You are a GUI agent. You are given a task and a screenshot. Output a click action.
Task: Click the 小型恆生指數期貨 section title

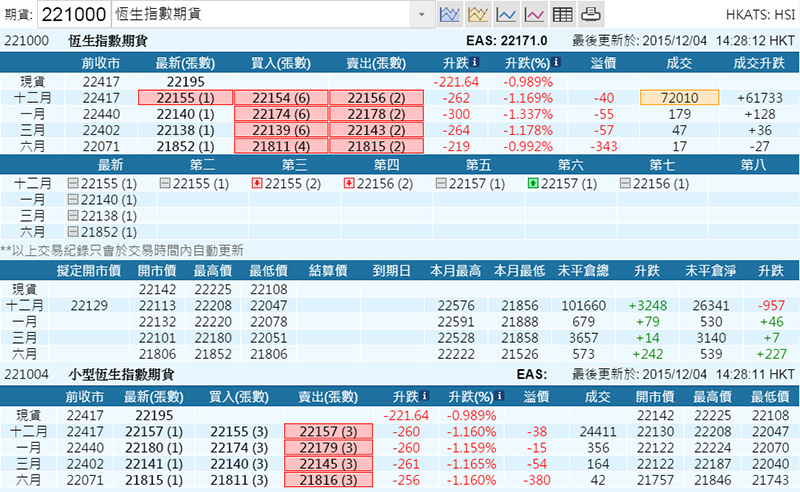[x=121, y=375]
